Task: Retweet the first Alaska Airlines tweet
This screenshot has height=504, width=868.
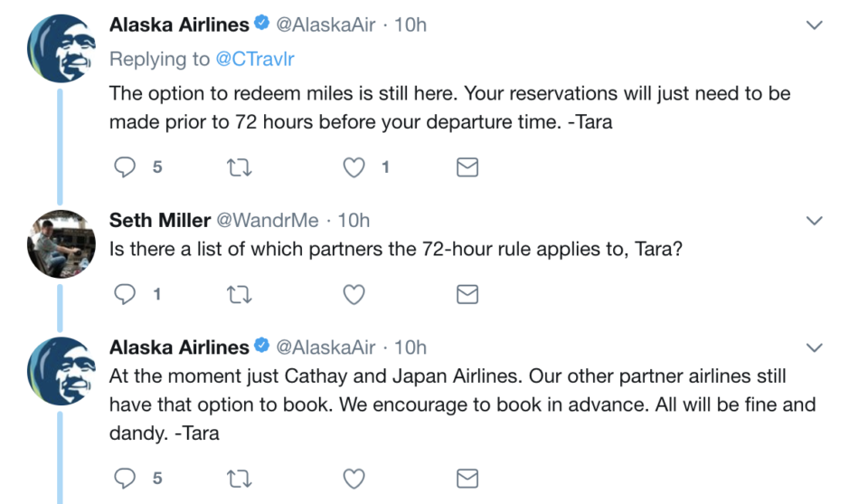Action: pos(240,167)
